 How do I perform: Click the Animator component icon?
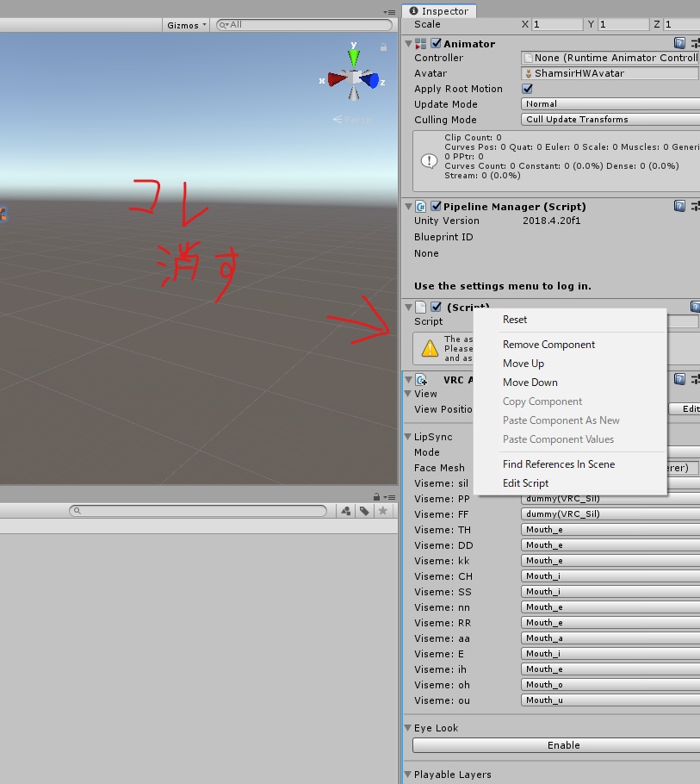(x=421, y=44)
